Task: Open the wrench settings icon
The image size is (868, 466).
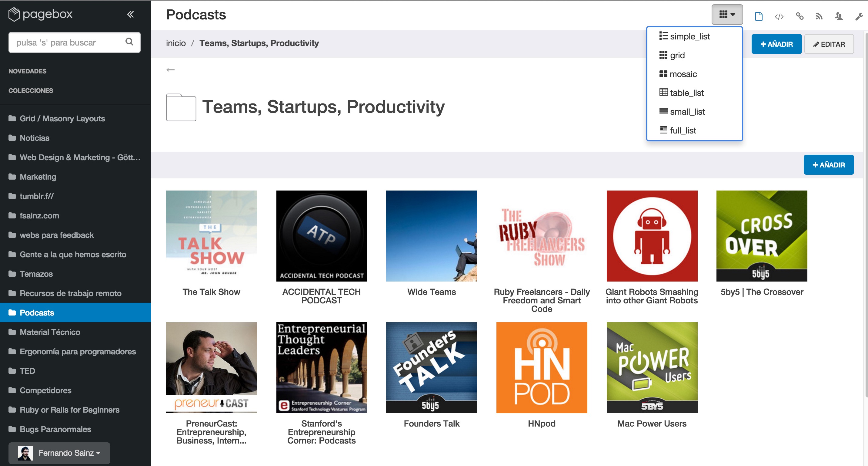Action: click(x=859, y=16)
